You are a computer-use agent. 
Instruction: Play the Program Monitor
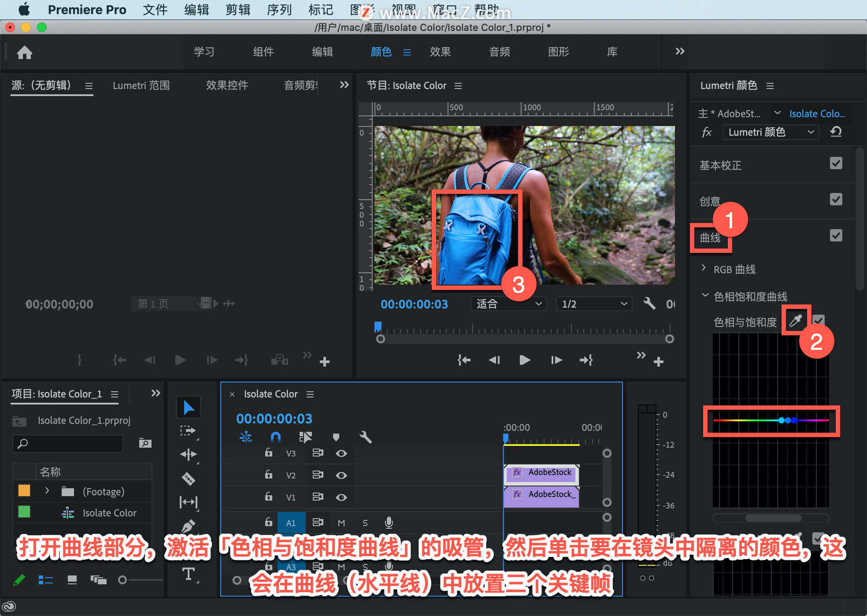524,360
